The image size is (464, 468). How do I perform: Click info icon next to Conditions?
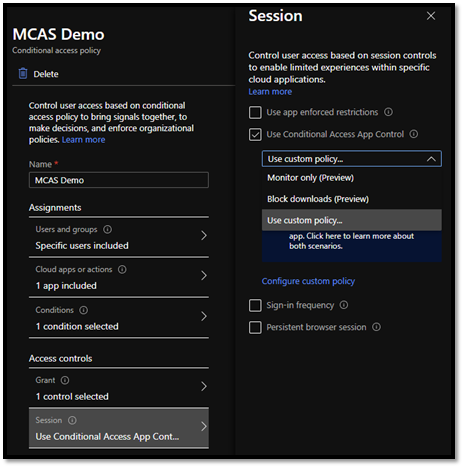pyautogui.click(x=83, y=310)
